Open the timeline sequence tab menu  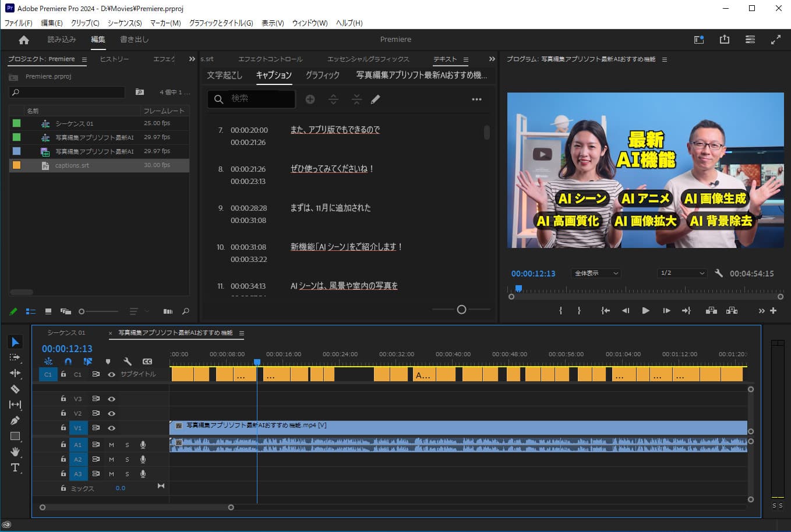click(x=242, y=333)
